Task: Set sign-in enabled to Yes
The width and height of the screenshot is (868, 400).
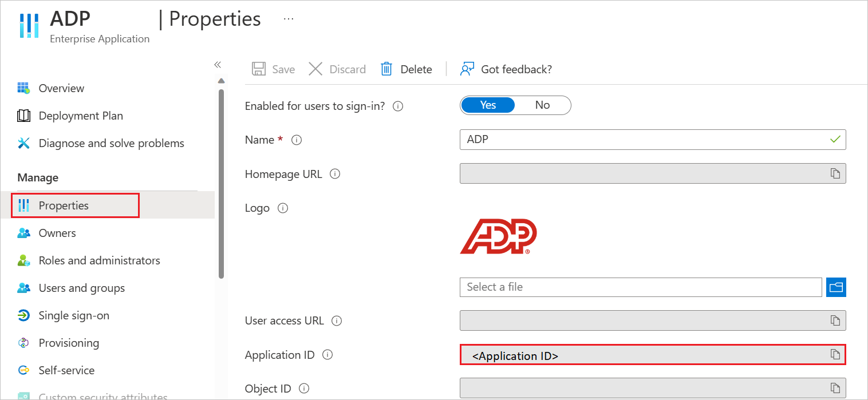Action: pyautogui.click(x=488, y=105)
